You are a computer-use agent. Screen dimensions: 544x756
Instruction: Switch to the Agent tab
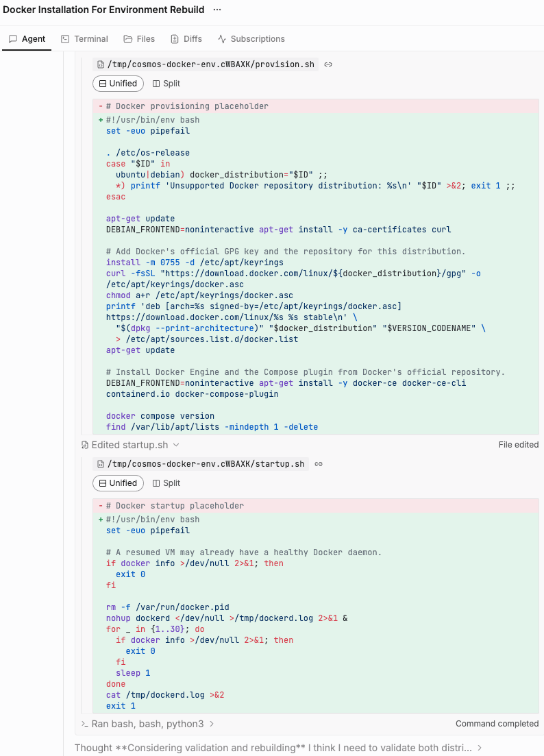pos(27,39)
